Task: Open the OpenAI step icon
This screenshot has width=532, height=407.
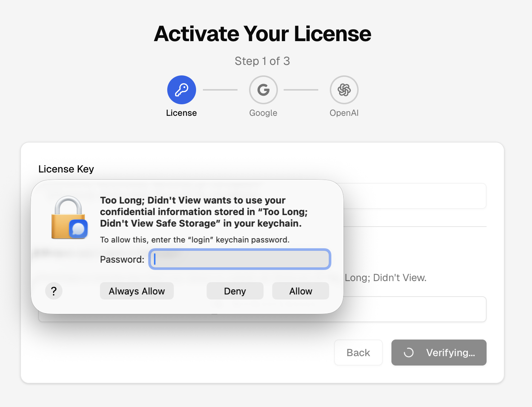Action: pyautogui.click(x=344, y=89)
